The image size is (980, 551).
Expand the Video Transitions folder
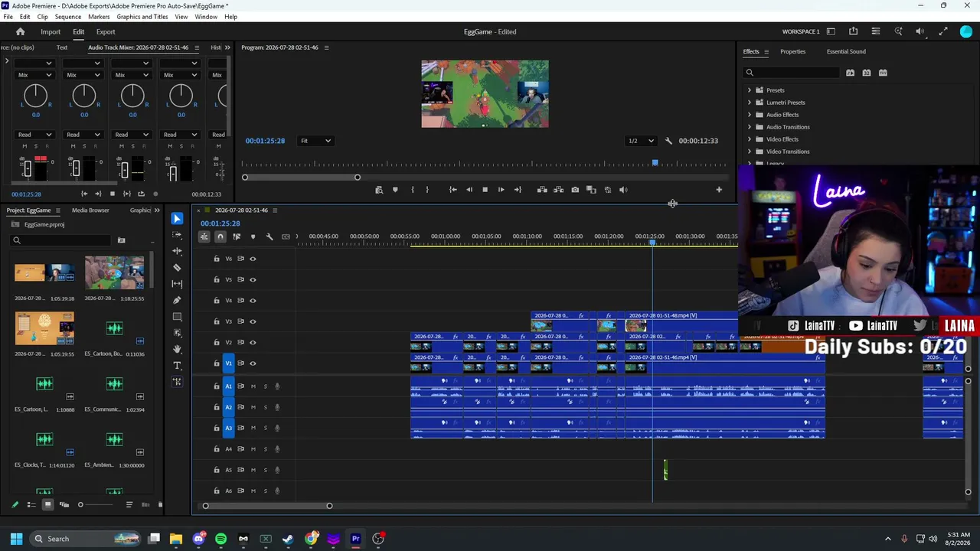[x=750, y=152]
